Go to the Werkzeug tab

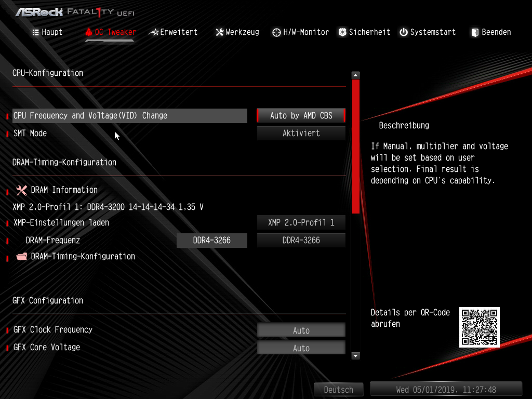pos(237,32)
